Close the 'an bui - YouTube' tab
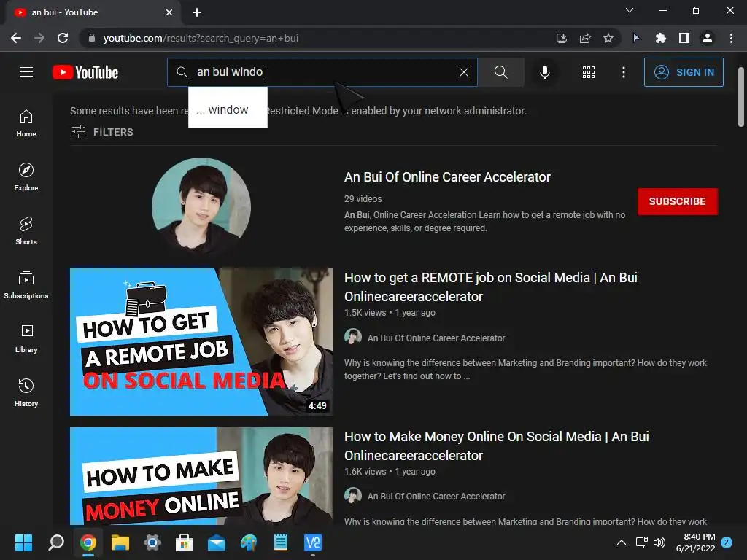Viewport: 747px width, 560px height. 169,12
